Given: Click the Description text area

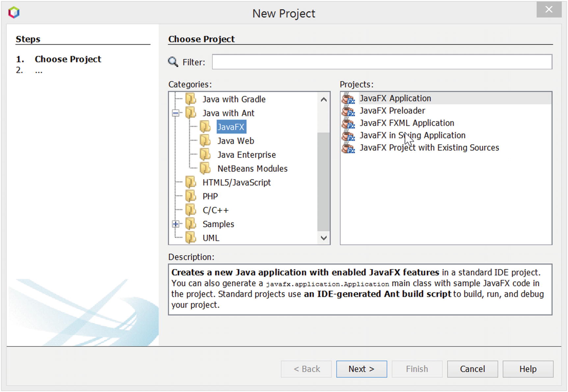Looking at the screenshot, I should (360, 289).
